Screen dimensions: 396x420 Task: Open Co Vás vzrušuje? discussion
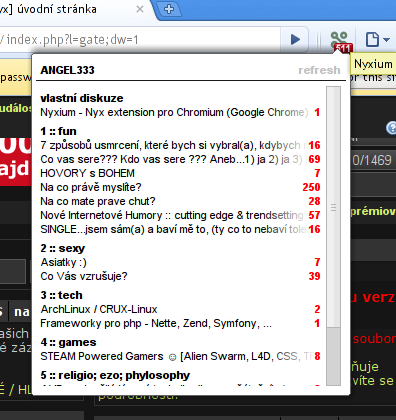point(84,276)
